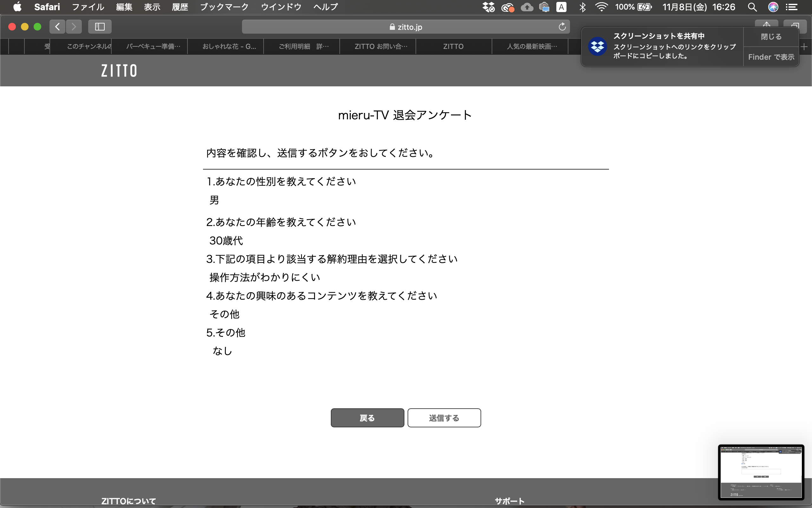Open the Safari menu
Viewport: 812px width, 508px height.
pyautogui.click(x=47, y=7)
